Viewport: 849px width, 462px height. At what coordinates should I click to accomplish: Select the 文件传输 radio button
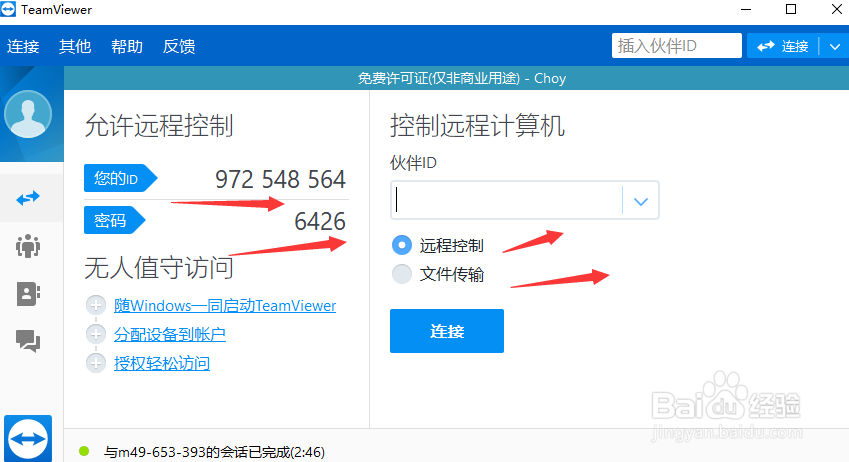[402, 274]
